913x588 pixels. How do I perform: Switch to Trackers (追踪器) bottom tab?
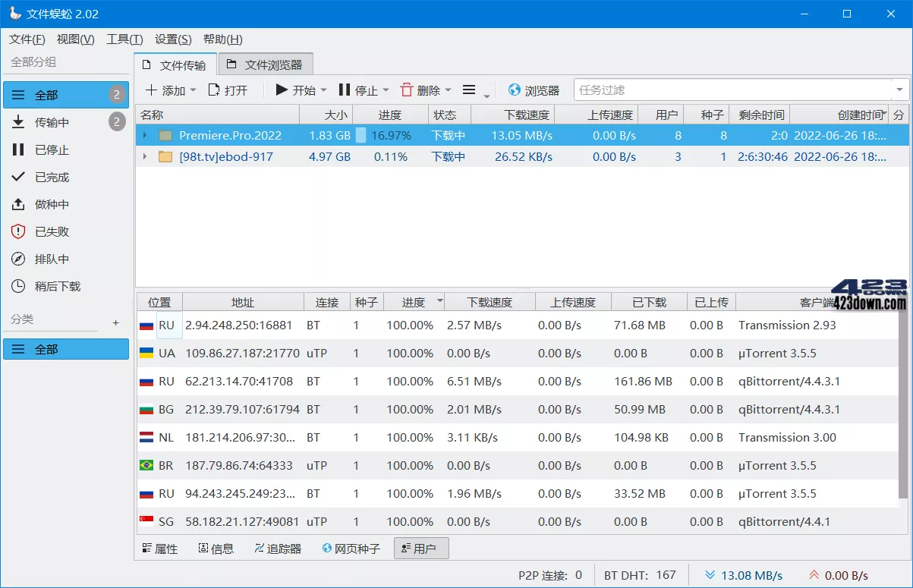coord(278,549)
